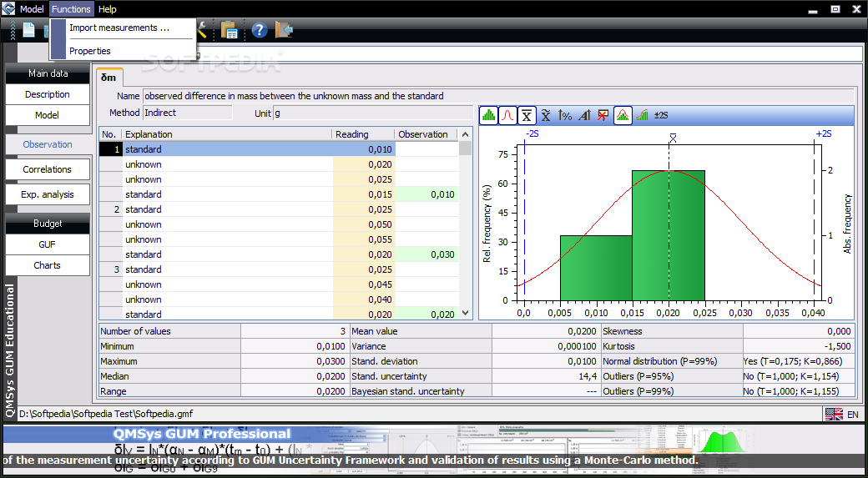Click the reading cell 0,045
Viewport: 868px width, 478px height.
point(364,284)
